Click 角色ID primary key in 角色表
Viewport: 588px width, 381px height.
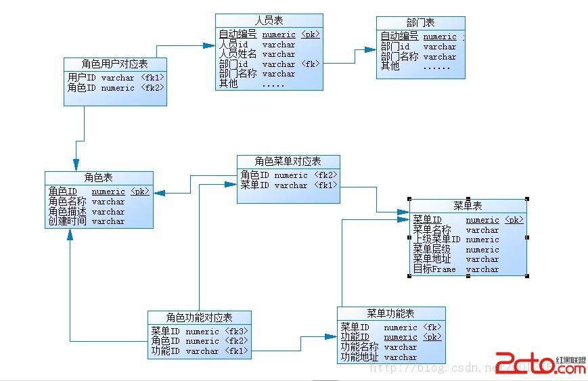99,192
